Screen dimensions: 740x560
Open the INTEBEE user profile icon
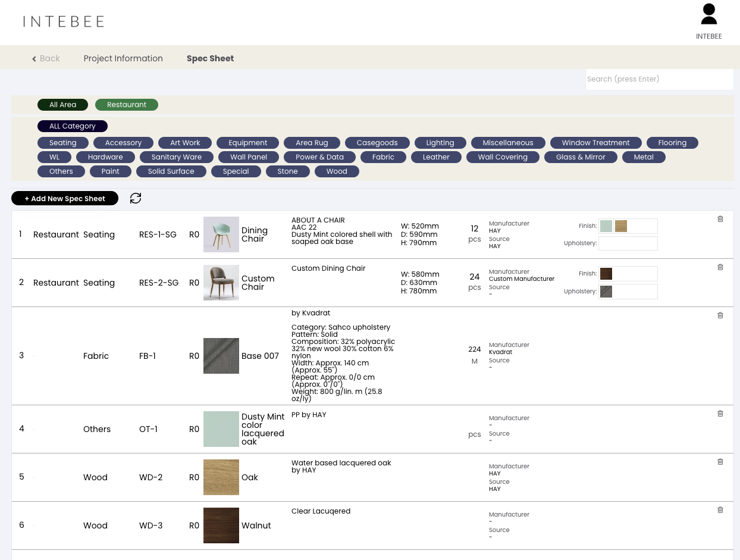[708, 15]
